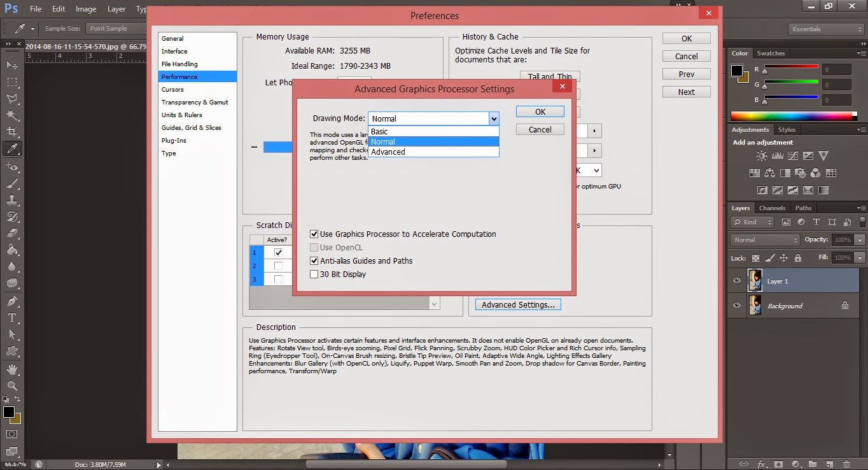Select the Move tool in the toolbox

12,65
